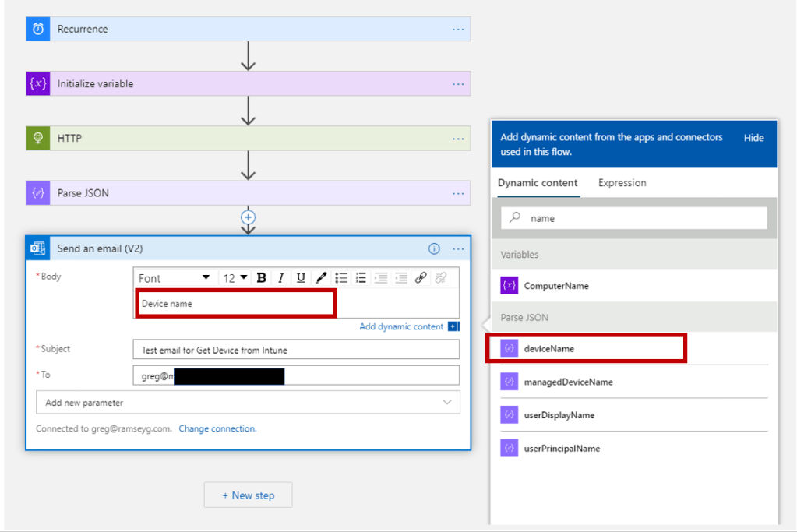Click the plus icon between Parse JSON and email
The width and height of the screenshot is (797, 532).
pyautogui.click(x=249, y=217)
